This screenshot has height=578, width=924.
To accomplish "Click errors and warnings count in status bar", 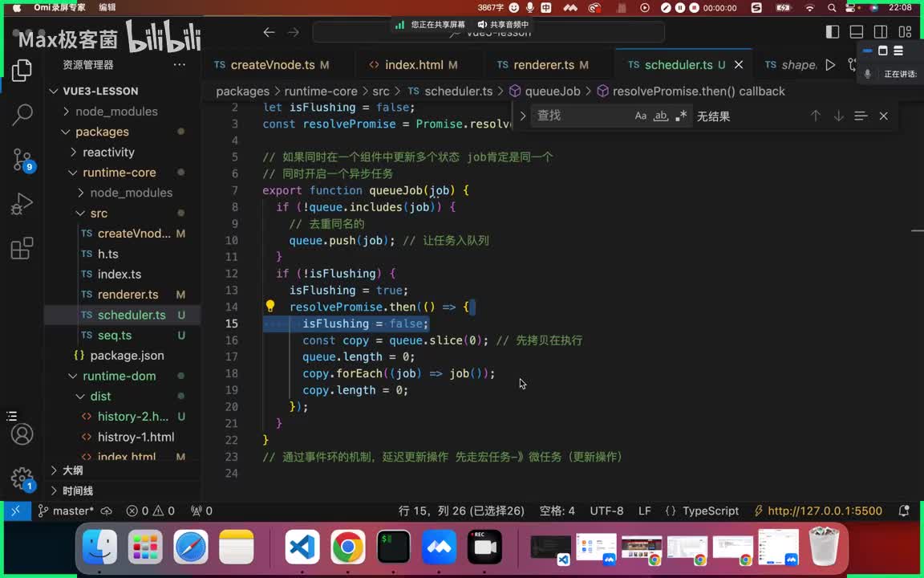I will pos(151,511).
